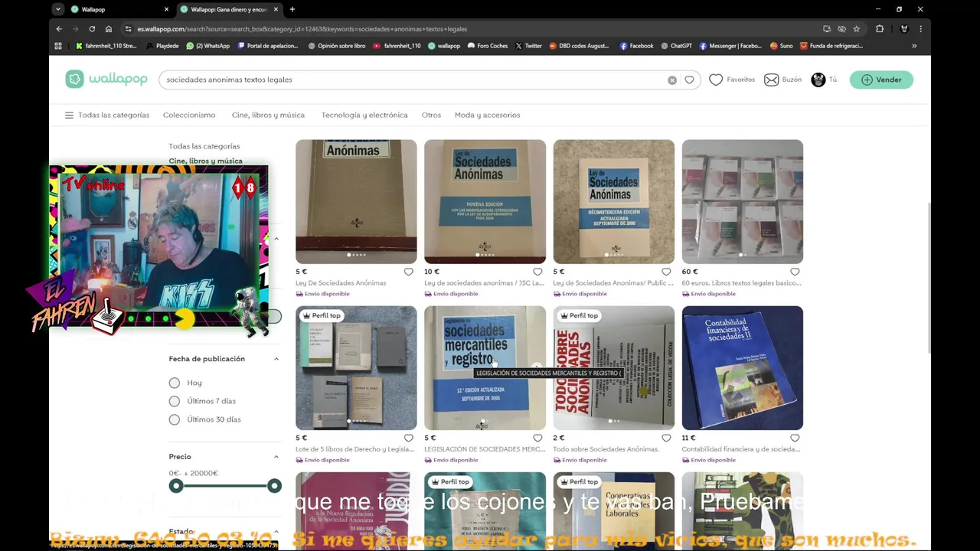Bookmark this page with star icon
This screenshot has width=980, height=551.
click(857, 29)
